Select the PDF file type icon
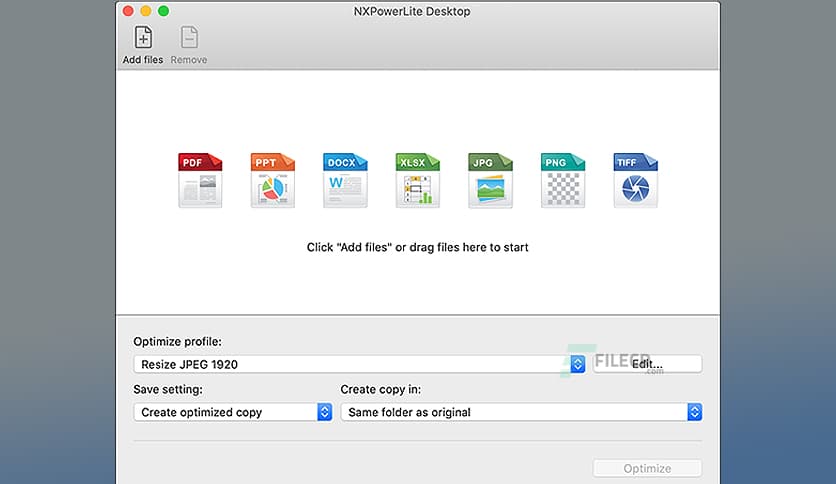 (x=200, y=180)
